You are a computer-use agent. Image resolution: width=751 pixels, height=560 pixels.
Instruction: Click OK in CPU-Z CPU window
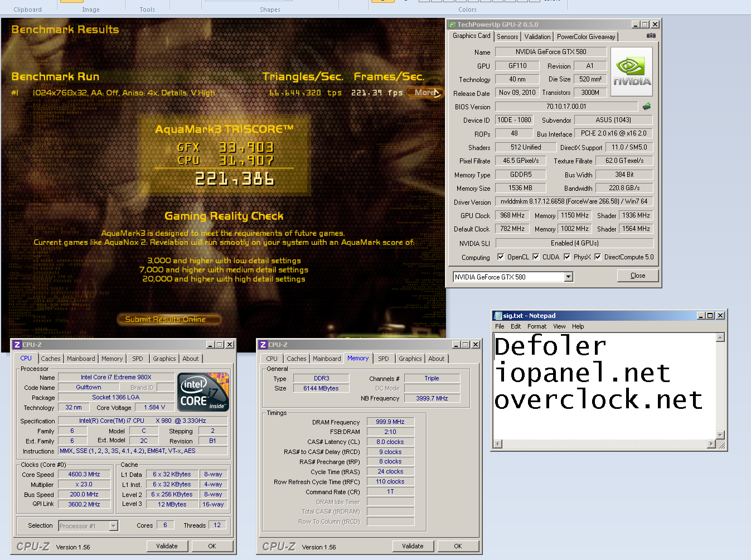212,546
